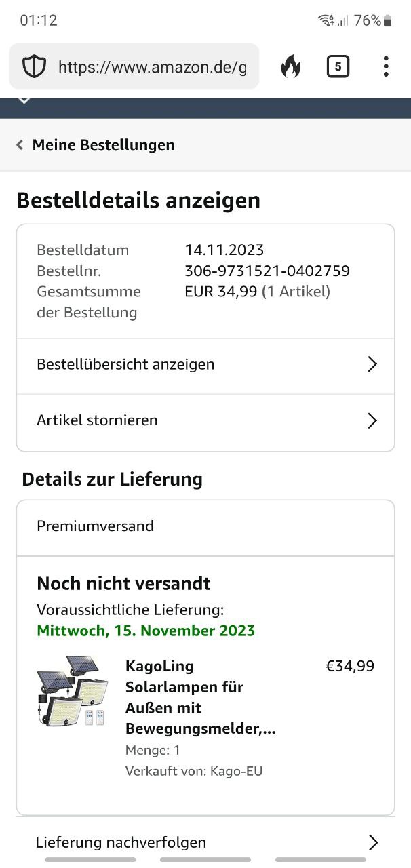Tap the back chevron beside Meine Bestellungen
Viewport: 411px width, 868px height.
pyautogui.click(x=20, y=144)
